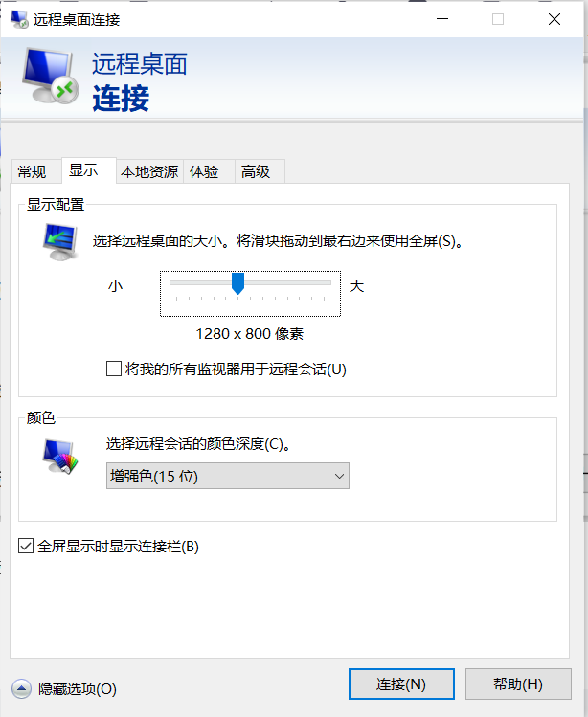The width and height of the screenshot is (588, 717).
Task: Collapse options via 隐藏选项(O)
Action: click(x=78, y=688)
